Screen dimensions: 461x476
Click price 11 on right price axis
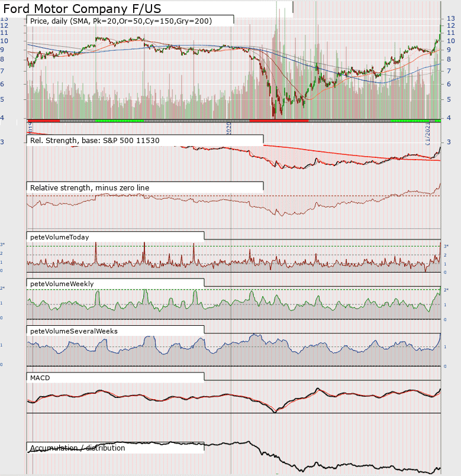point(451,33)
